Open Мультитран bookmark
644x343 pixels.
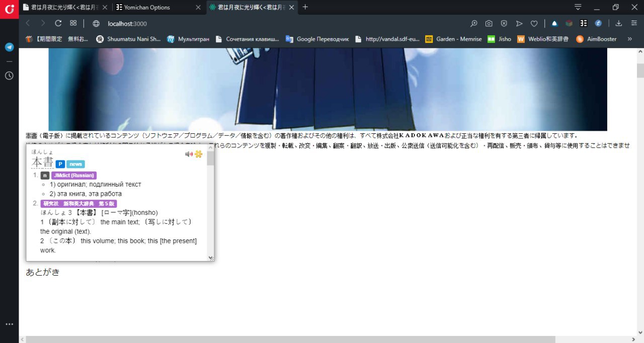click(x=187, y=39)
